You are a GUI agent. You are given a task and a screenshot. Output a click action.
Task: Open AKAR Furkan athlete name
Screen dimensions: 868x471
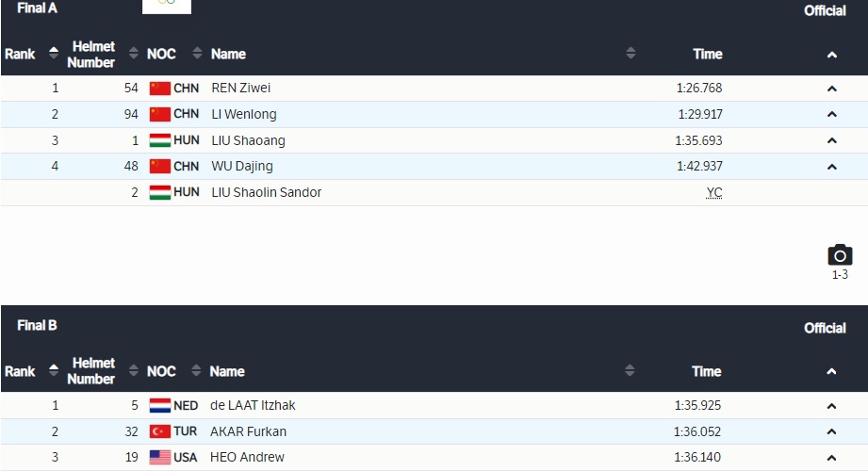[x=248, y=431]
